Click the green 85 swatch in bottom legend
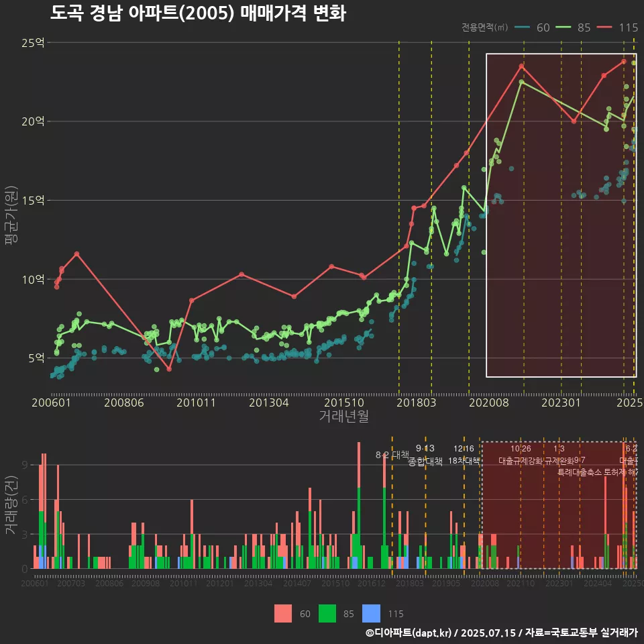The width and height of the screenshot is (644, 644). (x=327, y=614)
